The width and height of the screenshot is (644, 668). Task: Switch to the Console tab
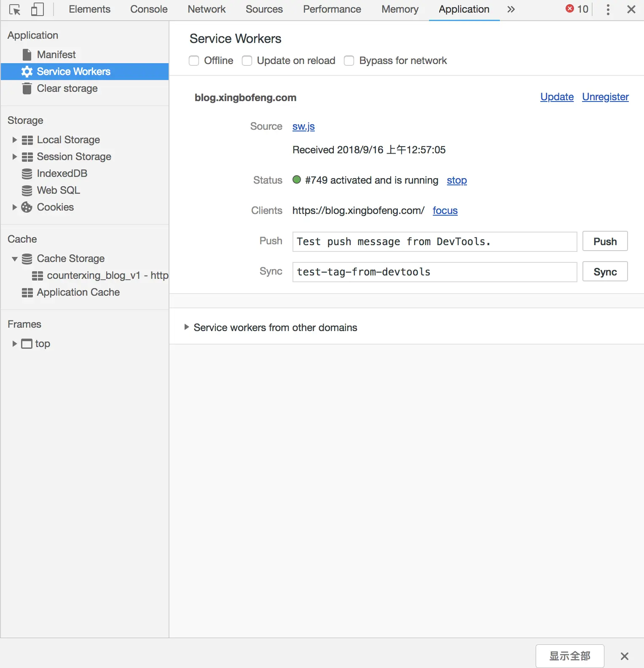149,9
